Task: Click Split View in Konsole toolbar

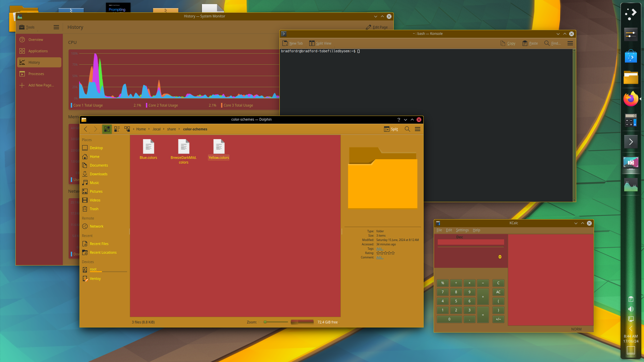Action: 320,43
